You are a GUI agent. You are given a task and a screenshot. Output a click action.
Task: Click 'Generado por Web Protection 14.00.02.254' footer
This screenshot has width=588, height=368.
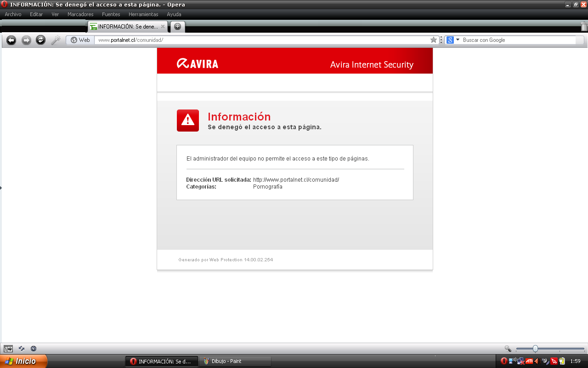click(226, 260)
